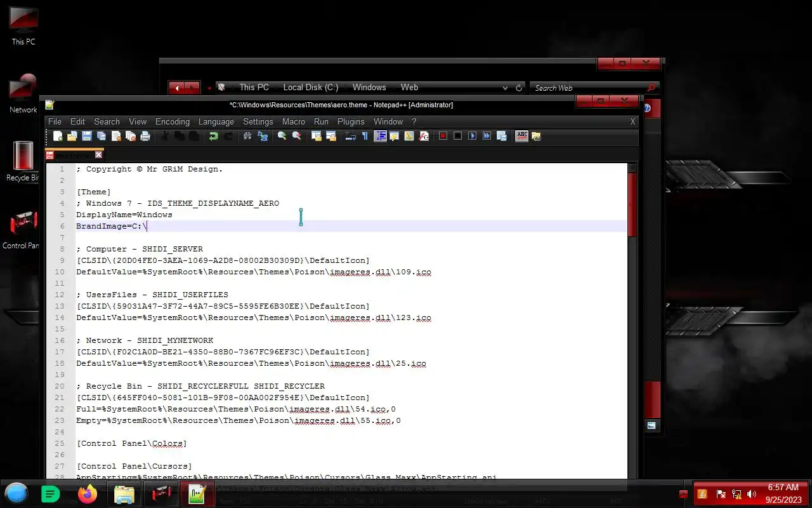Click the Cut scissors toolbar icon
The width and height of the screenshot is (812, 508).
[165, 136]
